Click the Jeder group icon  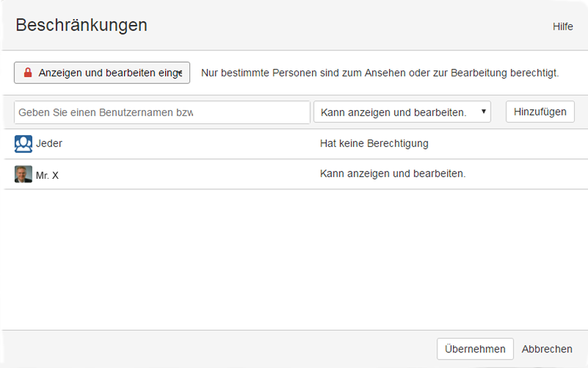(23, 144)
